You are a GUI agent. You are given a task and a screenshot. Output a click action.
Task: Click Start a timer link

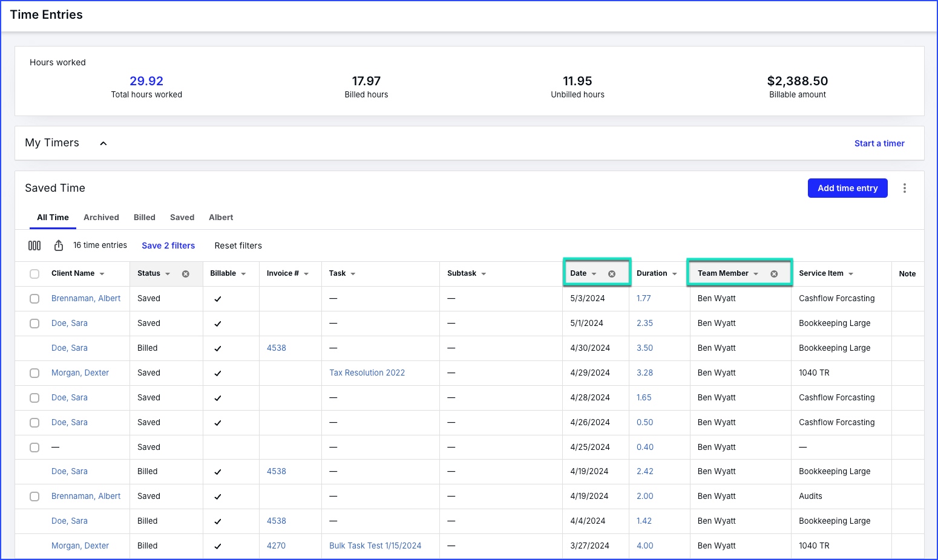879,143
